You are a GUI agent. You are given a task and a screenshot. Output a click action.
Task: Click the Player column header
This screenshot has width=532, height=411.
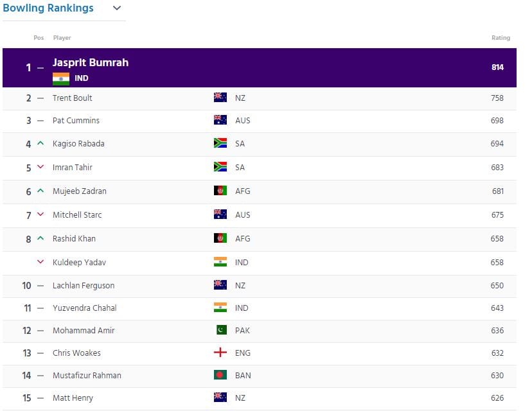point(62,38)
